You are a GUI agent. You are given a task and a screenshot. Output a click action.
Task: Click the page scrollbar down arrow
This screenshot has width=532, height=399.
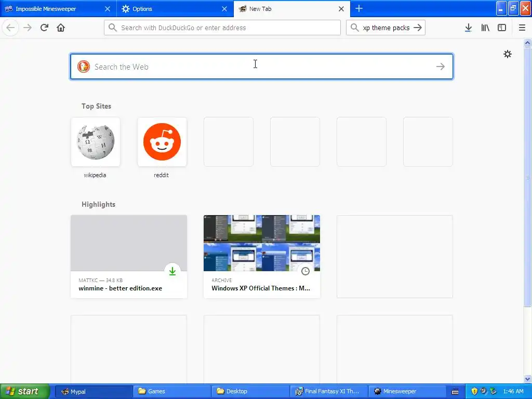pos(527,379)
